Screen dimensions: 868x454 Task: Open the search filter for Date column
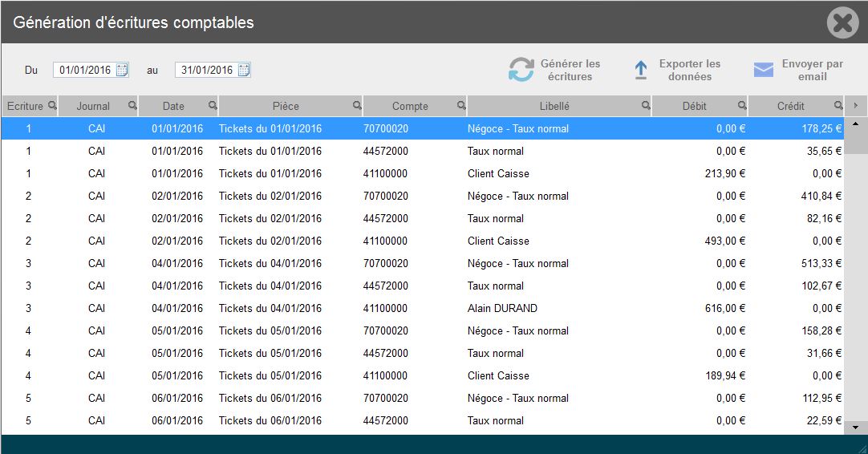[213, 105]
